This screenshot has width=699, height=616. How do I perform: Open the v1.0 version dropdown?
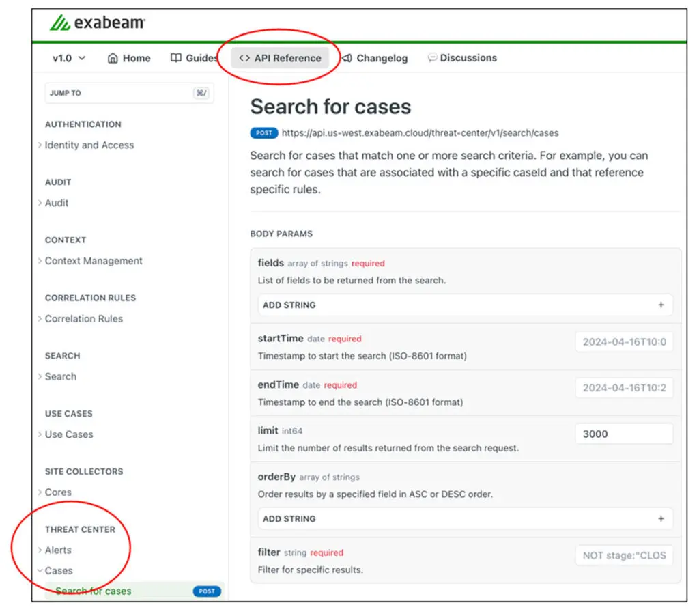pos(66,58)
